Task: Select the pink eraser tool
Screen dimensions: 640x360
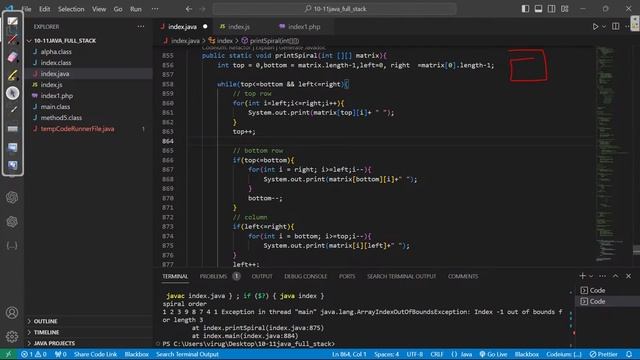Action: tap(12, 57)
